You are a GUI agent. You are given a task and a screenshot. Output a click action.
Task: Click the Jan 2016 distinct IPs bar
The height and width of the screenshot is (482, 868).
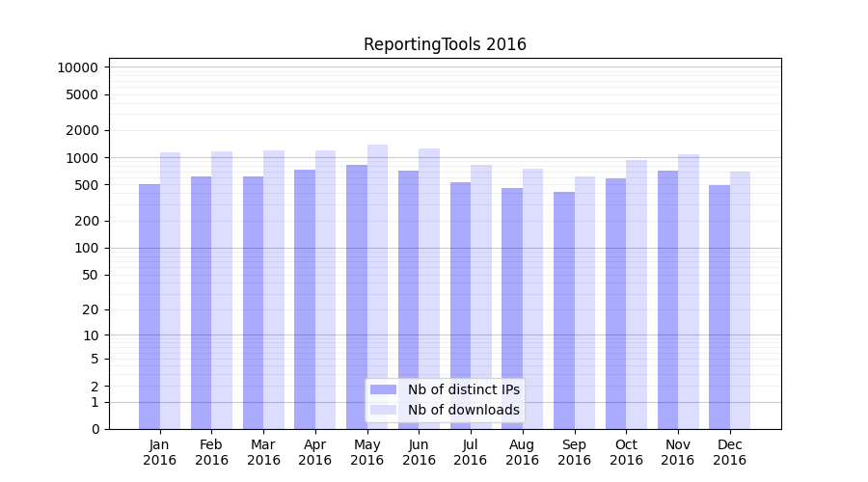tap(149, 307)
